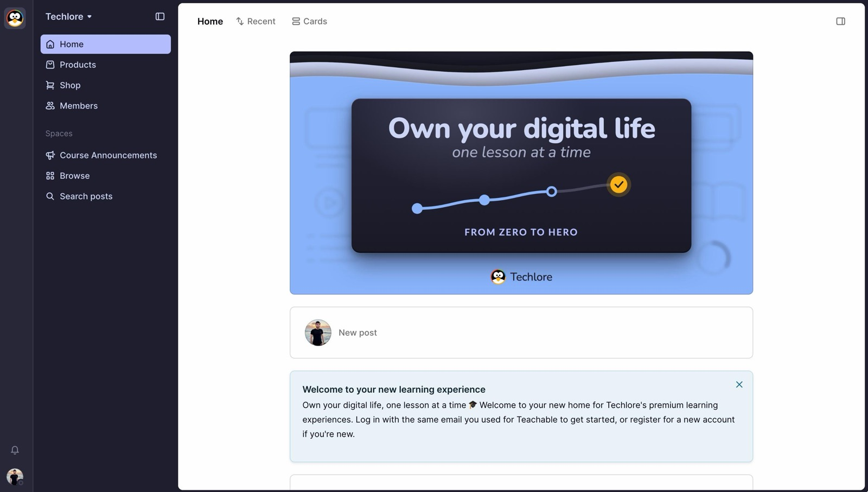
Task: Click the Browse grid icon
Action: pyautogui.click(x=50, y=176)
